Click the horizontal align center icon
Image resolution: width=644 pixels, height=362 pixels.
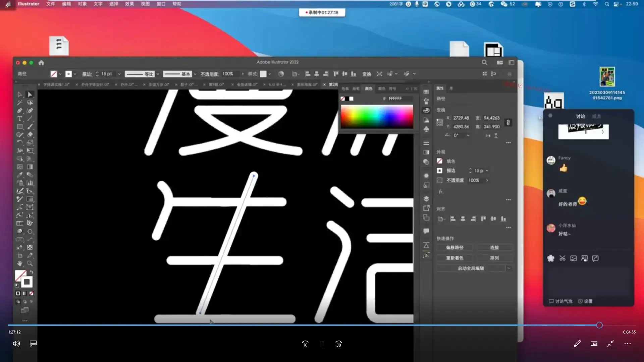[x=463, y=219]
